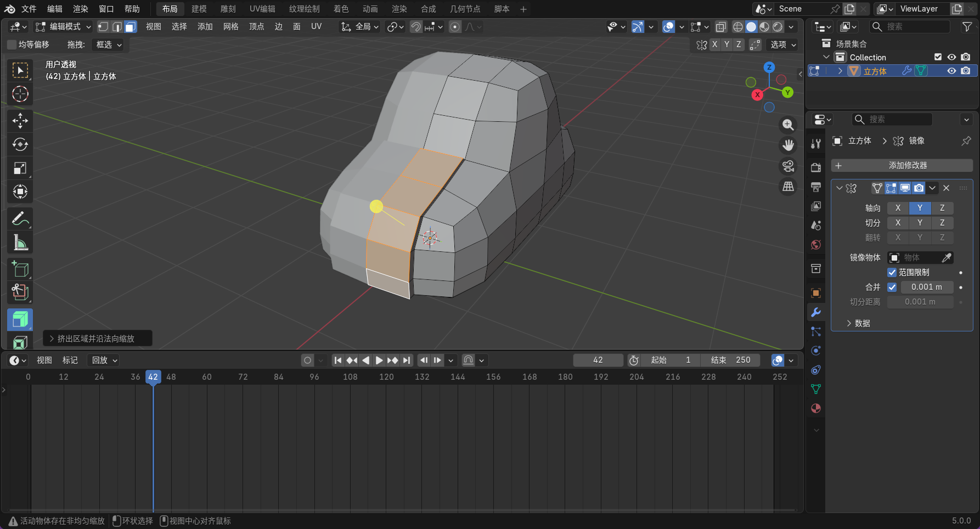Switch to the 建模 workspace tab
The height and width of the screenshot is (529, 980).
(x=199, y=9)
